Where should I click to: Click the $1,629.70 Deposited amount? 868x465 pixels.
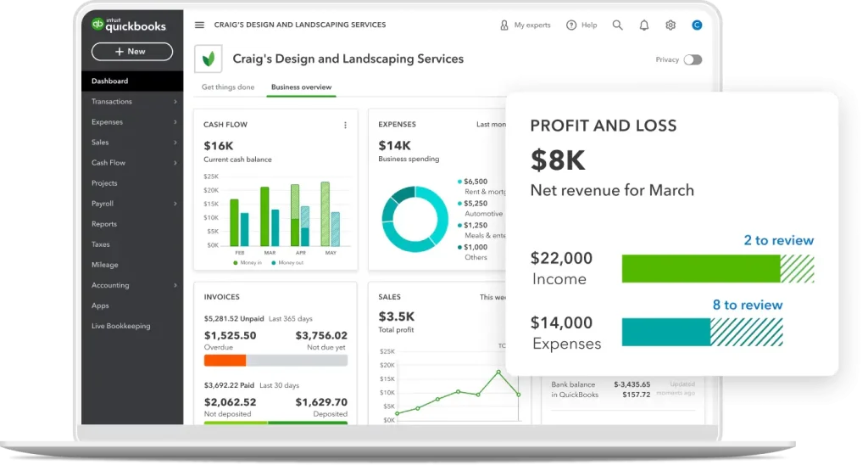click(x=321, y=402)
